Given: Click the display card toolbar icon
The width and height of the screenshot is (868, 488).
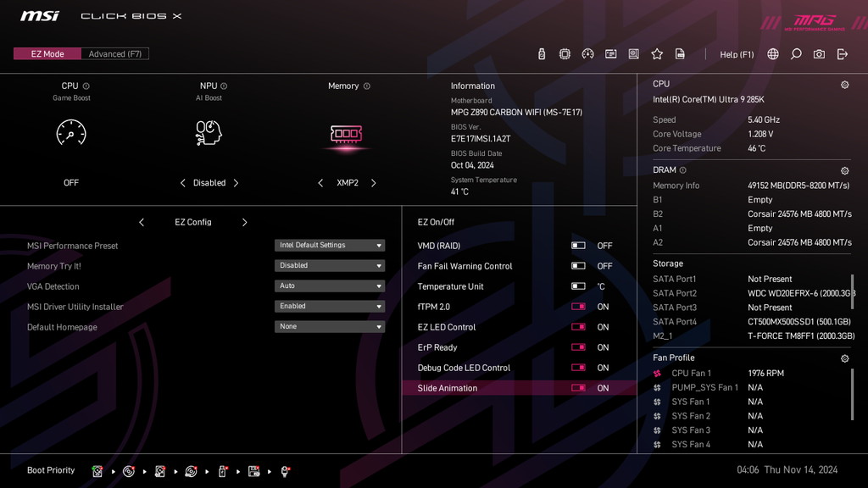Looking at the screenshot, I should (x=610, y=53).
